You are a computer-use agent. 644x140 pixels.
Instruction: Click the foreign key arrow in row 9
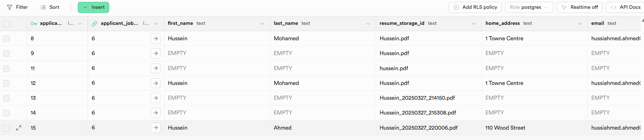tap(156, 53)
